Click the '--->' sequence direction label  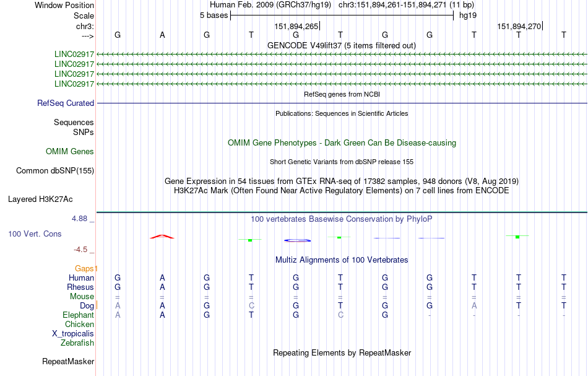(88, 36)
